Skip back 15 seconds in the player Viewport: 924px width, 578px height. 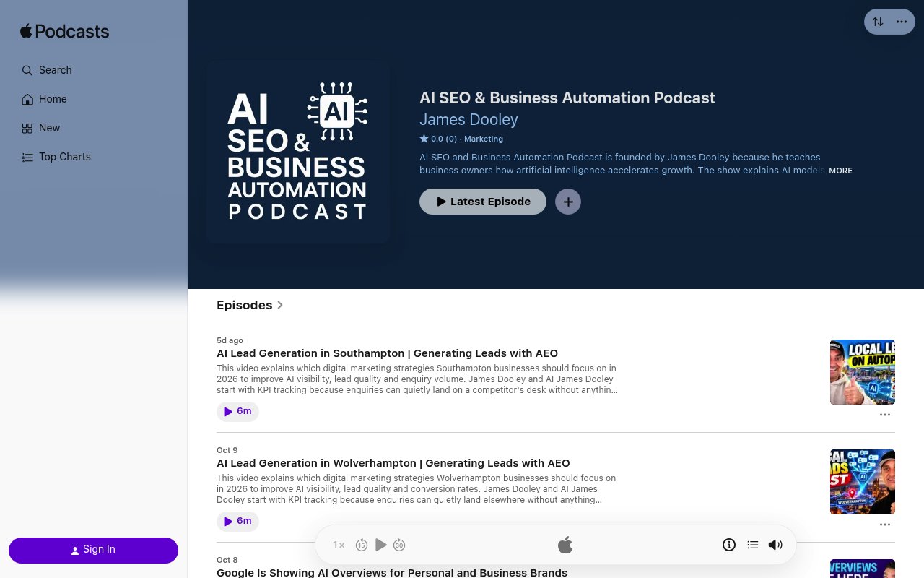(362, 545)
